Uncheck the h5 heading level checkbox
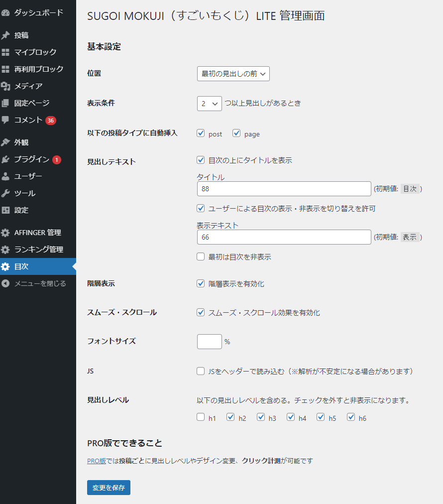This screenshot has width=443, height=504. coord(321,417)
